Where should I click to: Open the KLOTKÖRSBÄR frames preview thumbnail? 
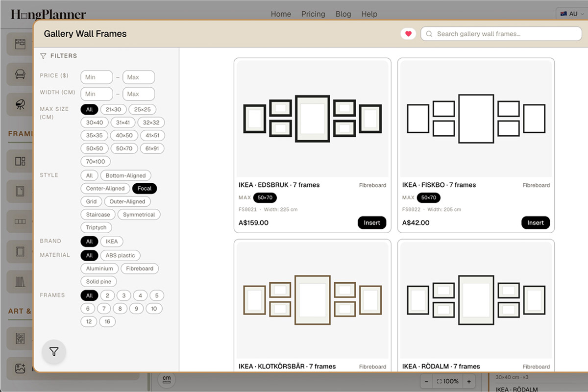[x=313, y=300]
